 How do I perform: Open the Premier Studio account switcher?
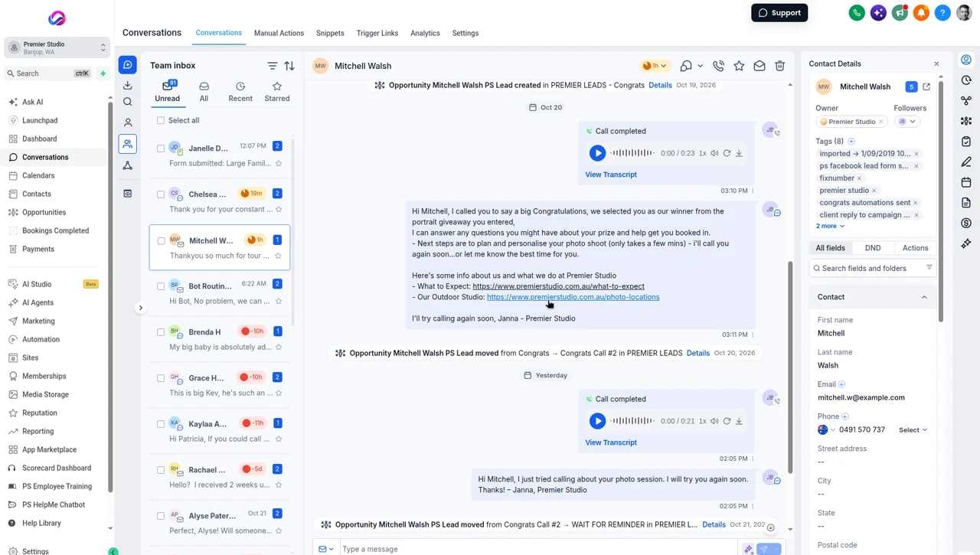coord(57,47)
